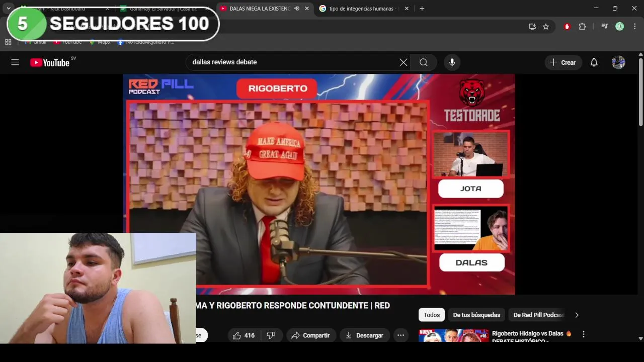Open the Chrome three-dot menu

[x=634, y=27]
